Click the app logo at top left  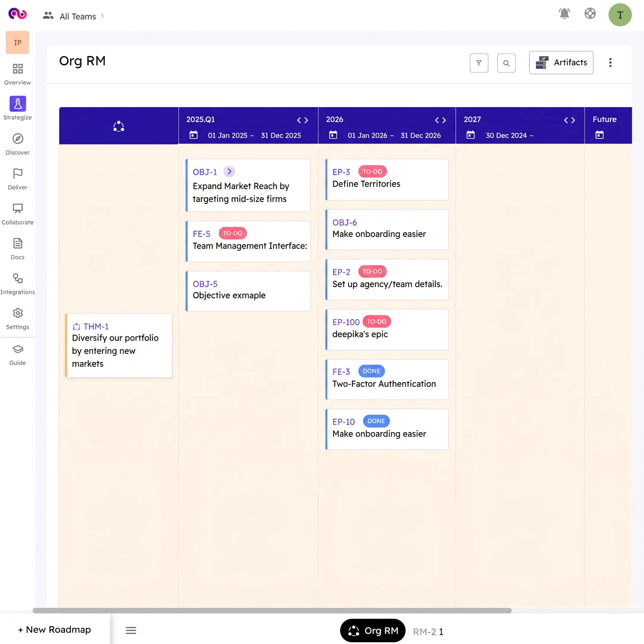17,14
